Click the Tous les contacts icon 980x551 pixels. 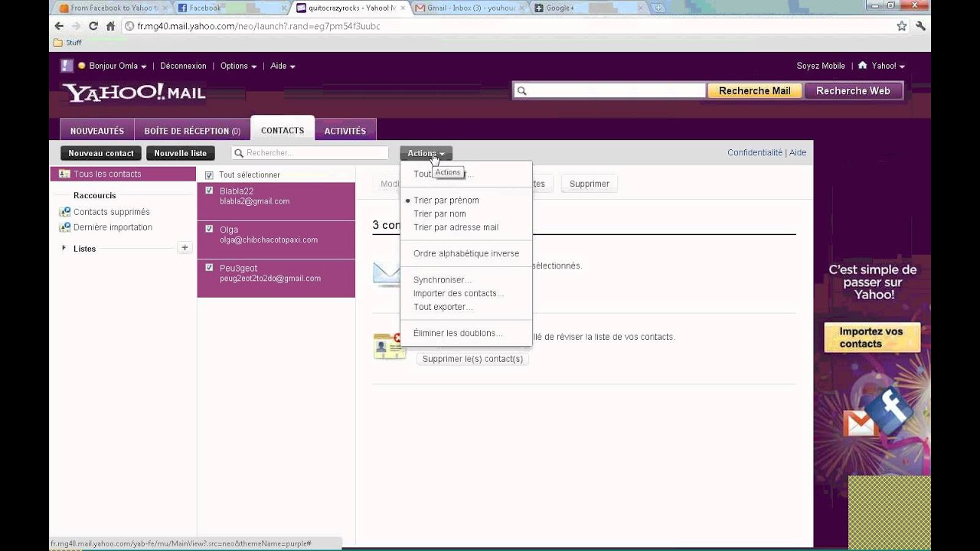[x=64, y=174]
